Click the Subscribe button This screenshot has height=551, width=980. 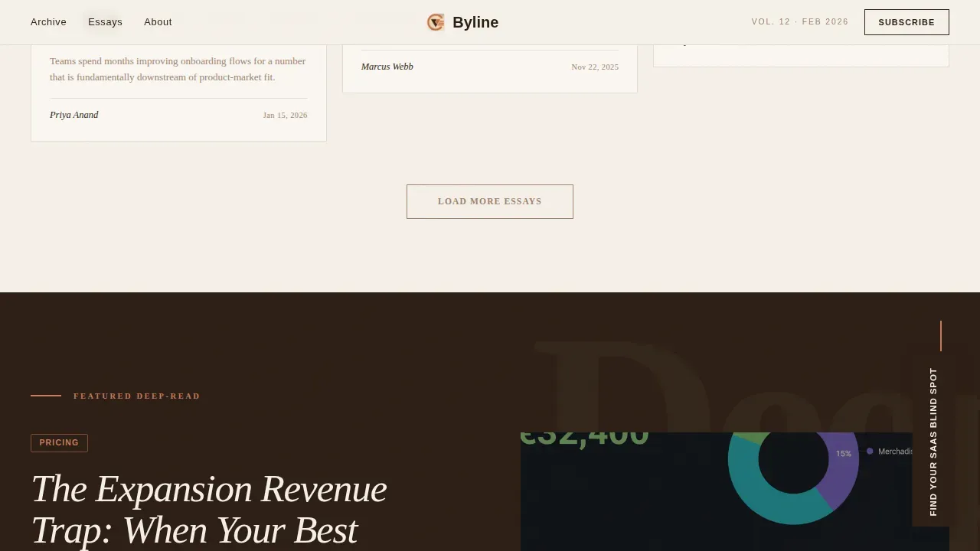click(x=906, y=22)
